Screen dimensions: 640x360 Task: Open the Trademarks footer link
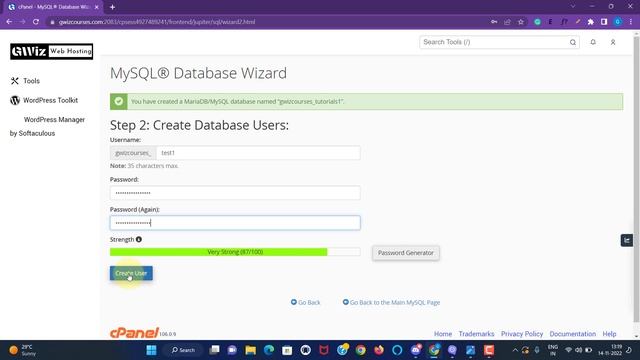(x=476, y=334)
